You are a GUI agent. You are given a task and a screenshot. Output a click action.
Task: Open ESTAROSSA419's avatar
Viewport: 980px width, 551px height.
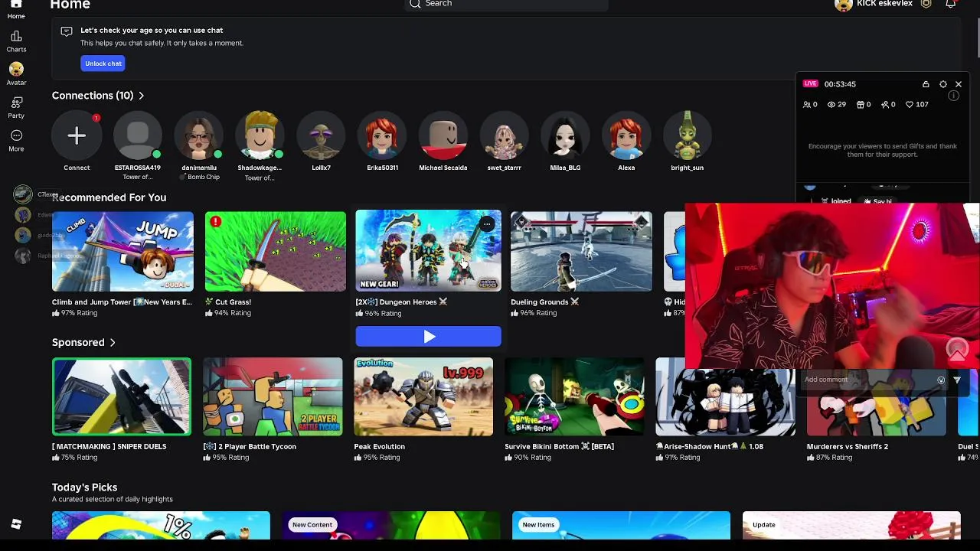(x=138, y=136)
